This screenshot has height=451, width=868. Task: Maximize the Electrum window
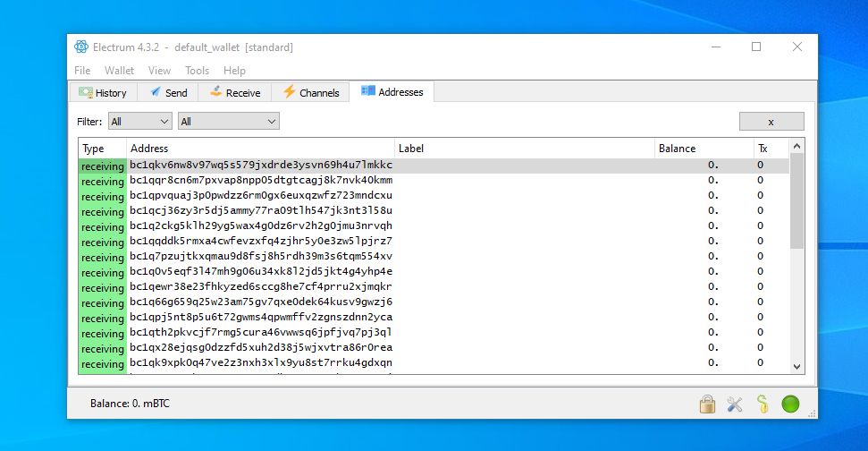[x=756, y=47]
